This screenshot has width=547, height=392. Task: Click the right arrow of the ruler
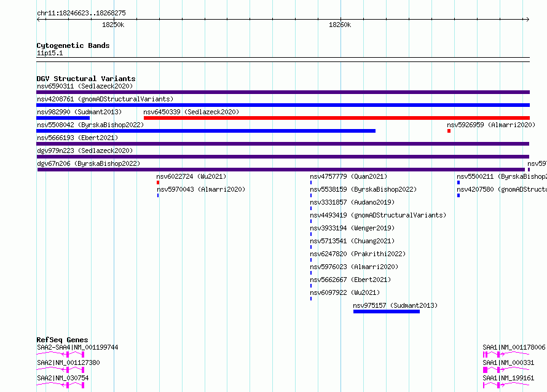[527, 19]
